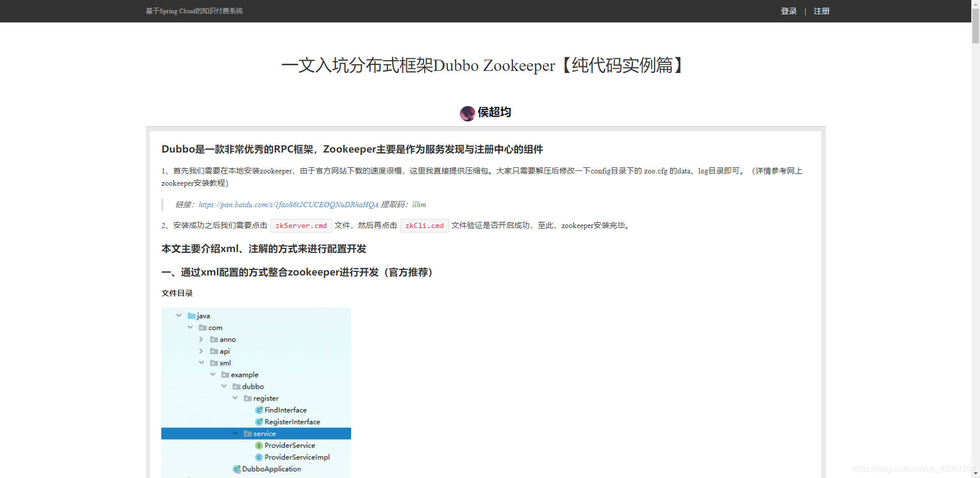Select the FindInterface tree row
This screenshot has height=478, width=980.
point(256,410)
